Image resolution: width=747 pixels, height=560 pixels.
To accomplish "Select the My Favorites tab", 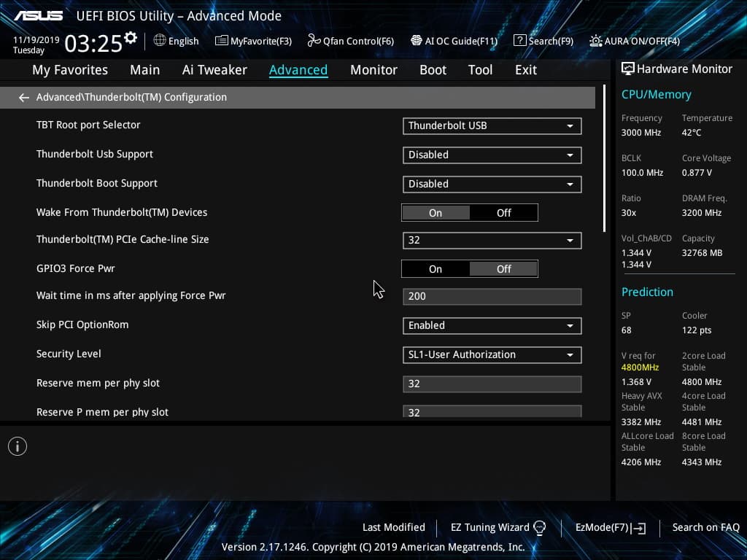I will (x=70, y=70).
